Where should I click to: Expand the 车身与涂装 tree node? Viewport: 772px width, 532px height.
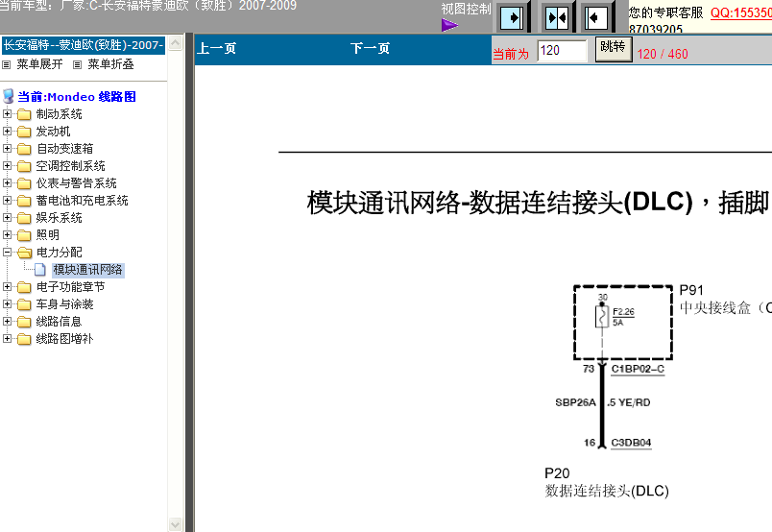pos(7,303)
